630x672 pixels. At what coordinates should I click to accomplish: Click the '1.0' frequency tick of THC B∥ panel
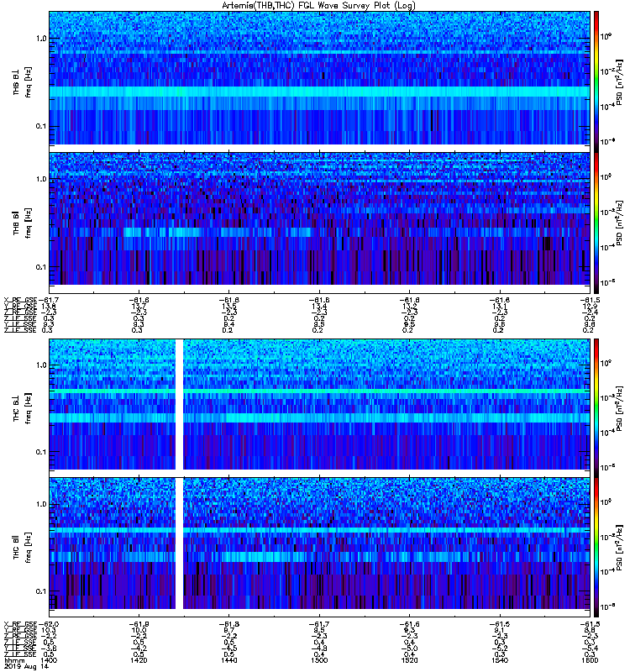[x=41, y=504]
